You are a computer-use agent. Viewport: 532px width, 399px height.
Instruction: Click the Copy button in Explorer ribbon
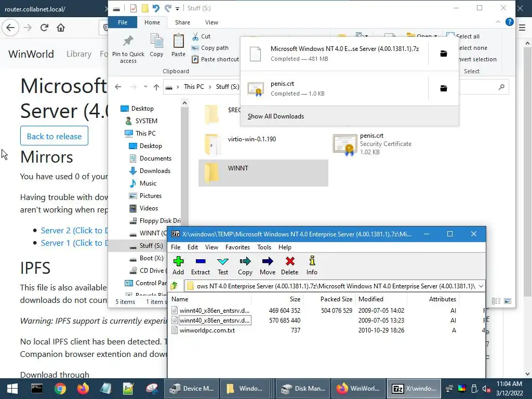point(156,46)
